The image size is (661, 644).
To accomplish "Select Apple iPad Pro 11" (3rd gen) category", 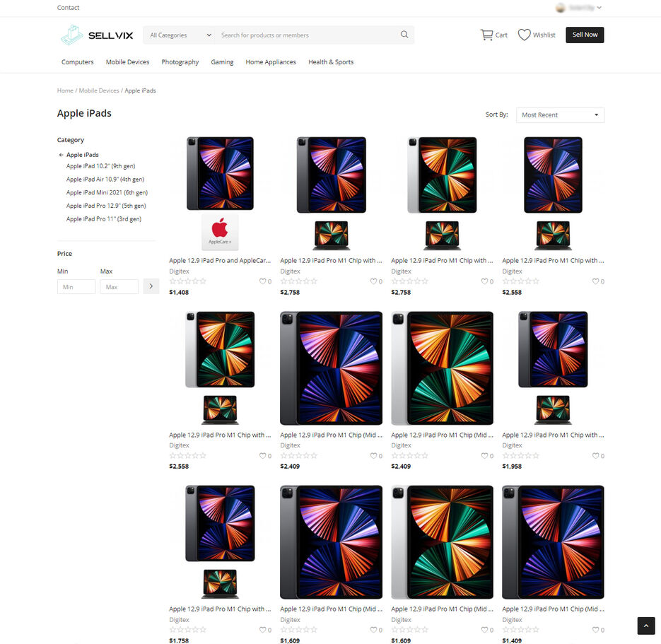I will click(x=104, y=219).
